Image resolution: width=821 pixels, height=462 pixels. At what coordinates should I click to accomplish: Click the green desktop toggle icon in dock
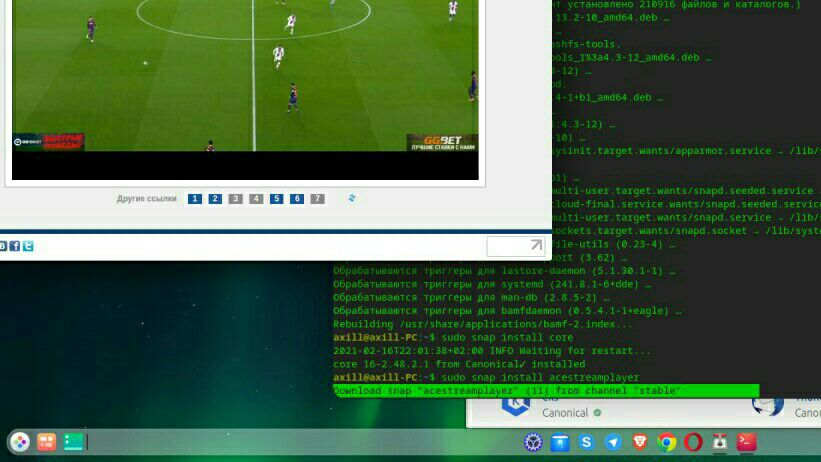click(73, 442)
